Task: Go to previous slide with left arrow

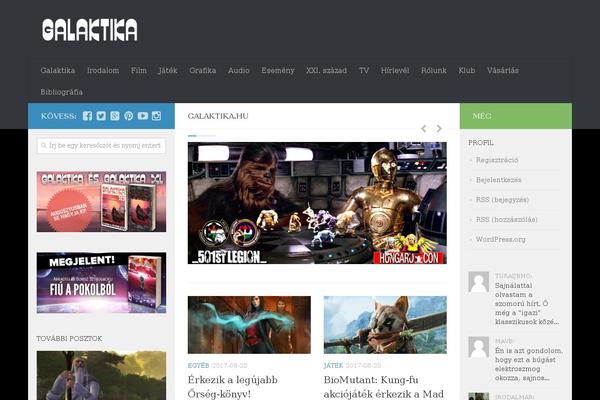Action: [x=424, y=129]
